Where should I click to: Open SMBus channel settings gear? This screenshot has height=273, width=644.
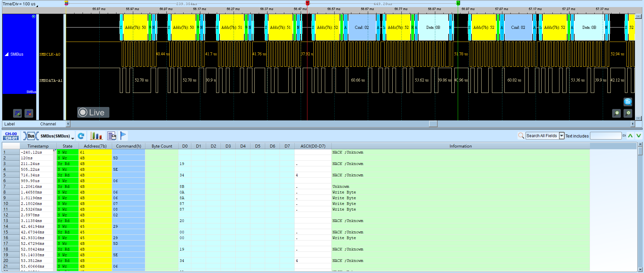(34, 16)
